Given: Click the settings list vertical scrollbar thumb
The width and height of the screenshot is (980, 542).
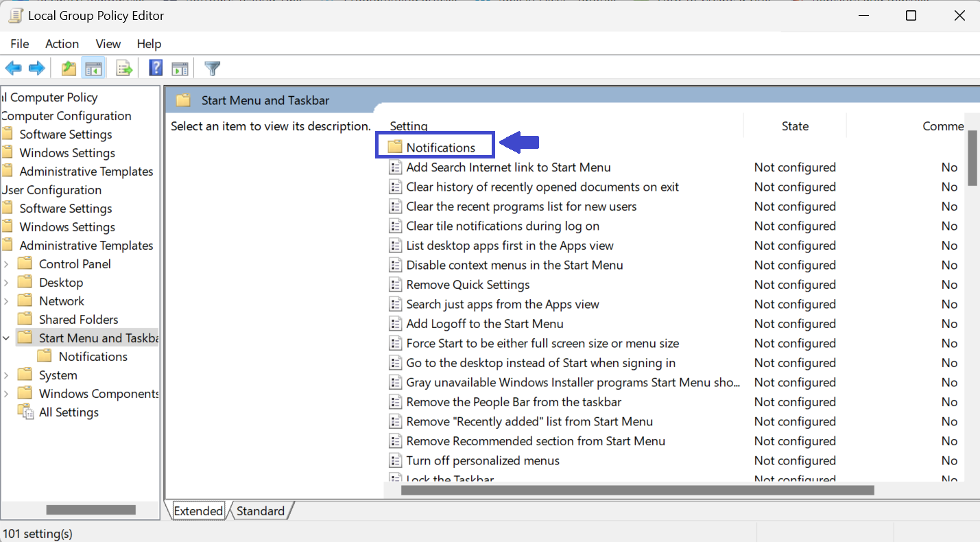Looking at the screenshot, I should point(972,158).
